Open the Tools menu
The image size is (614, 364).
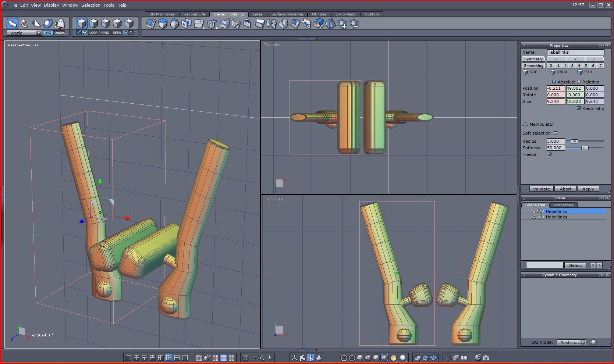(109, 5)
